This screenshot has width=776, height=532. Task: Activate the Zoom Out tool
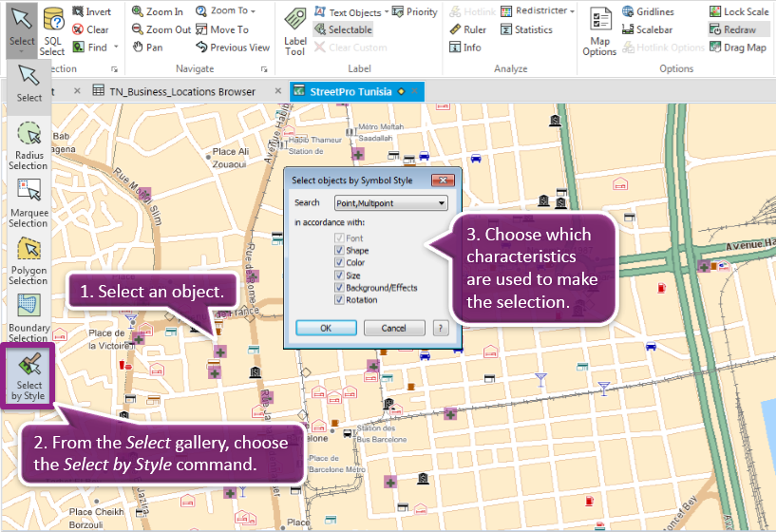161,29
